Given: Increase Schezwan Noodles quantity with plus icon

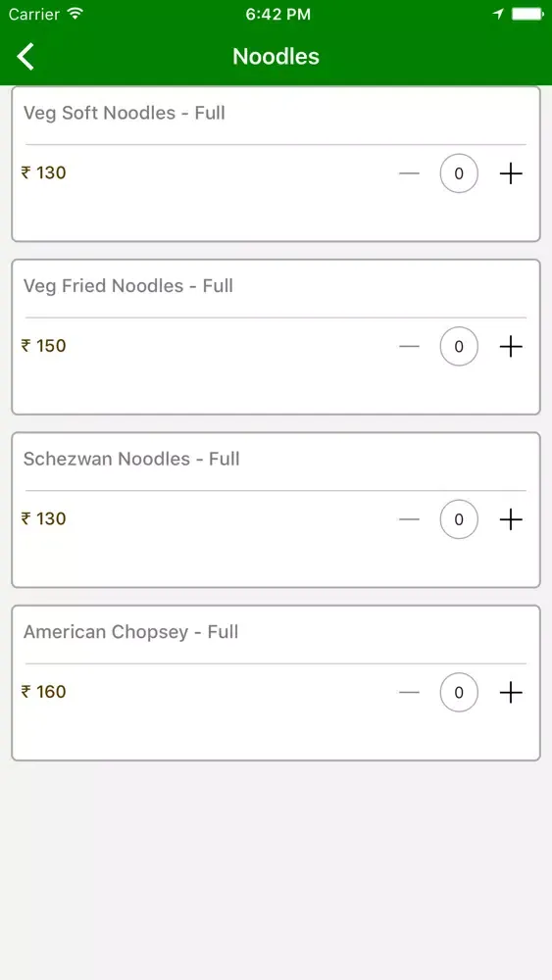Looking at the screenshot, I should (x=511, y=519).
